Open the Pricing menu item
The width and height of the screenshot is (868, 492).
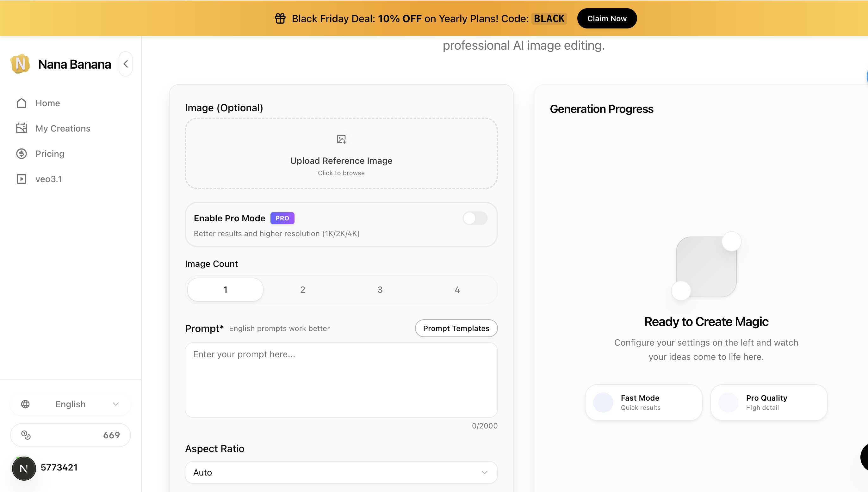coord(50,154)
